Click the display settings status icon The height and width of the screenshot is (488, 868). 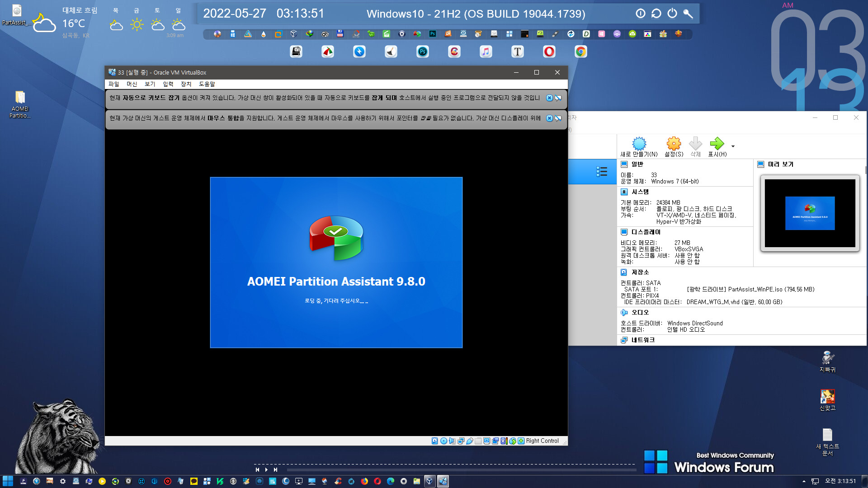[x=486, y=441]
